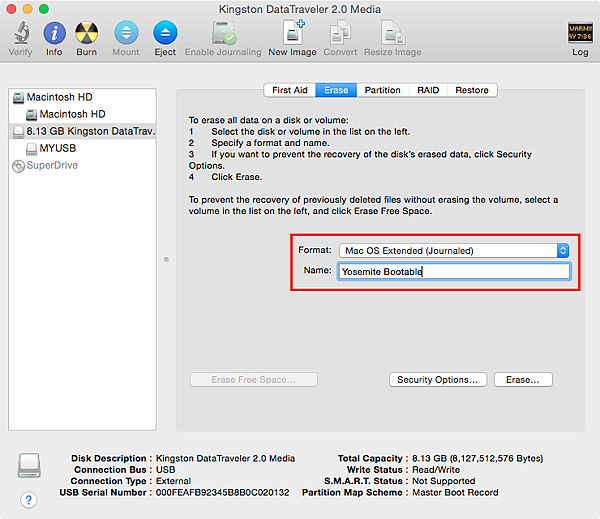Click the disk icon beside Disk Description

click(29, 465)
